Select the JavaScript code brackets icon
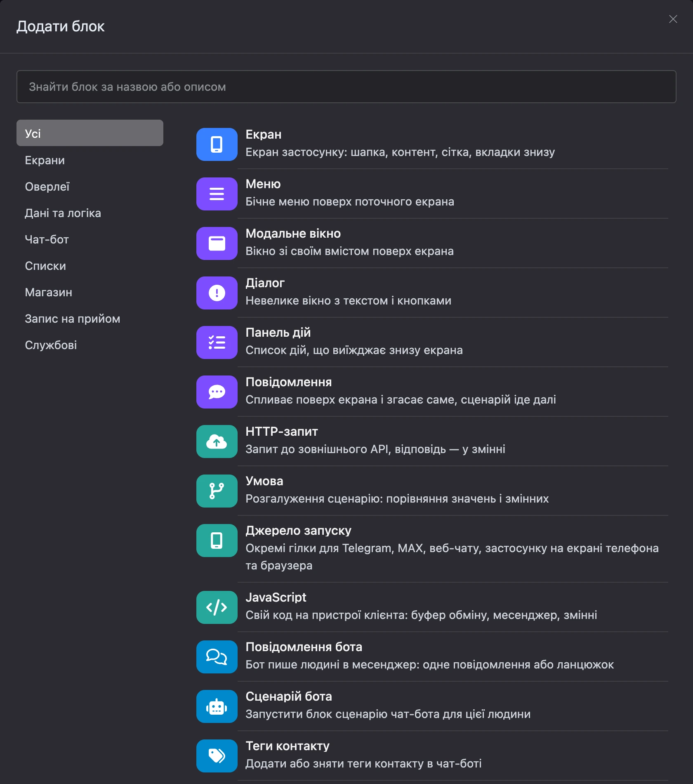 click(217, 607)
